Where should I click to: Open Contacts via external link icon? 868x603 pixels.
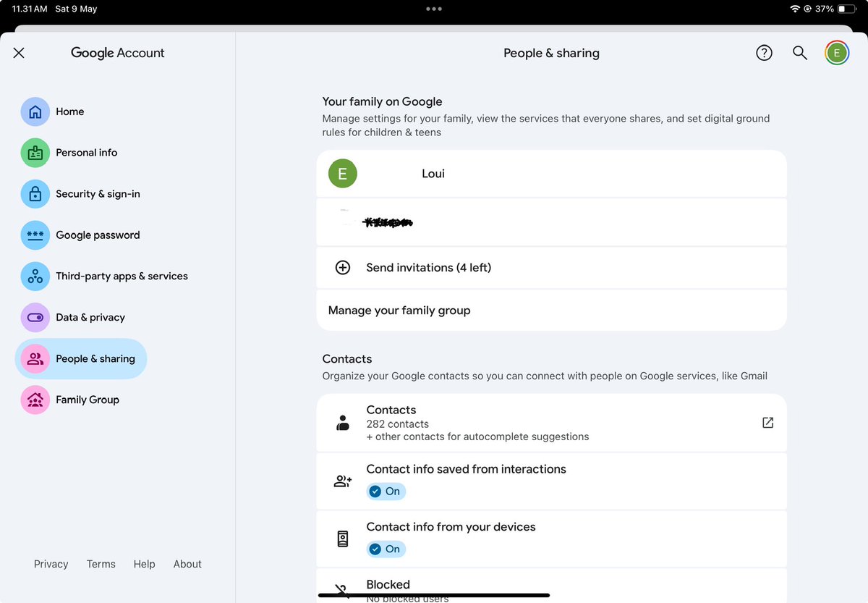768,423
